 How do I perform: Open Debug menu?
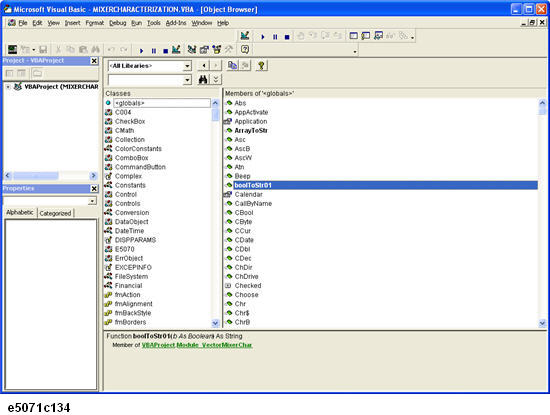coord(118,23)
